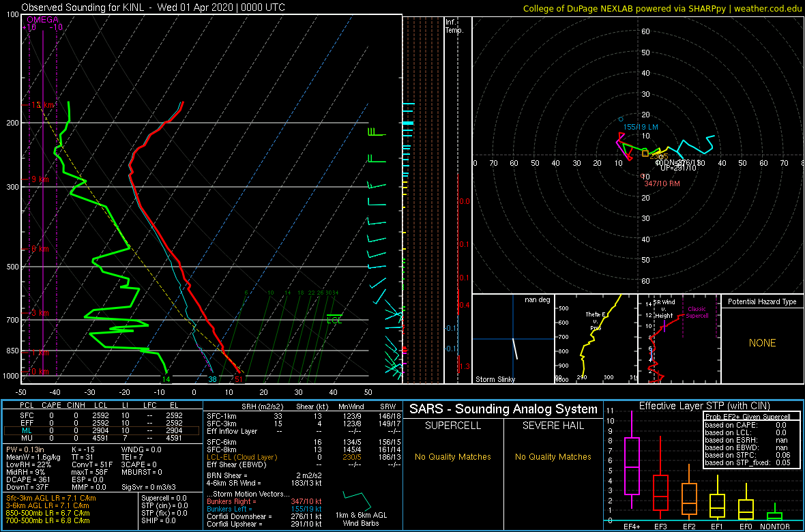
Task: Click the red surface temperature value 51
Action: 238,379
